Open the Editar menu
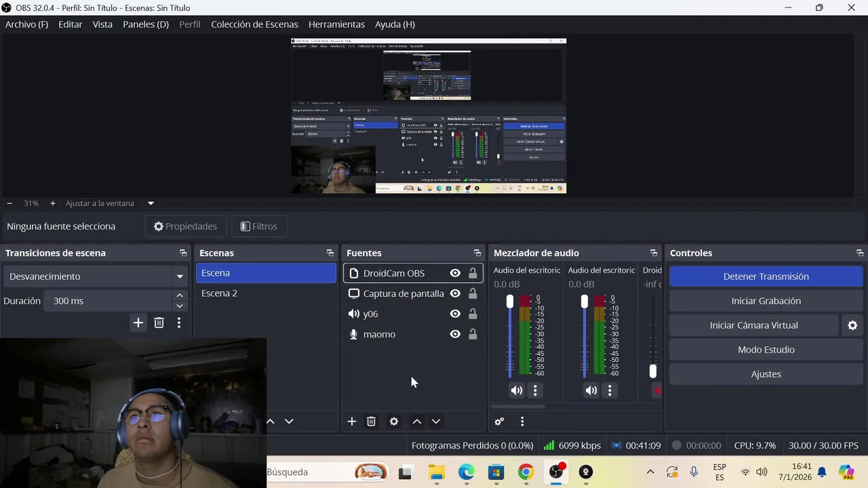The width and height of the screenshot is (868, 488). click(x=71, y=24)
